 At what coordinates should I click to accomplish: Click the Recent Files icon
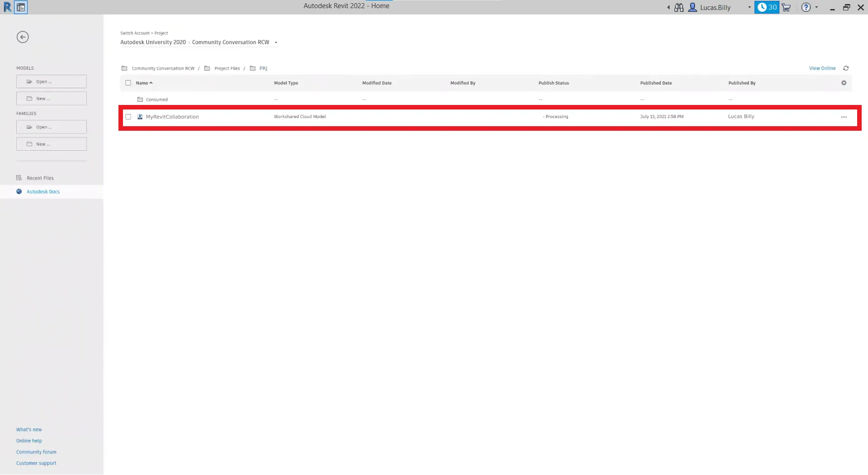pyautogui.click(x=19, y=178)
